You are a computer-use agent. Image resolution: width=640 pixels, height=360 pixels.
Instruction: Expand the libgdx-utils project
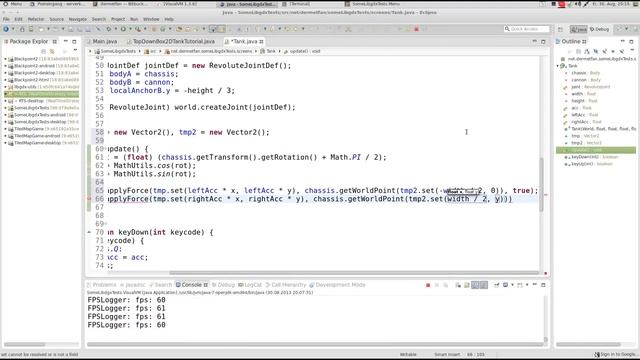pos(5,87)
